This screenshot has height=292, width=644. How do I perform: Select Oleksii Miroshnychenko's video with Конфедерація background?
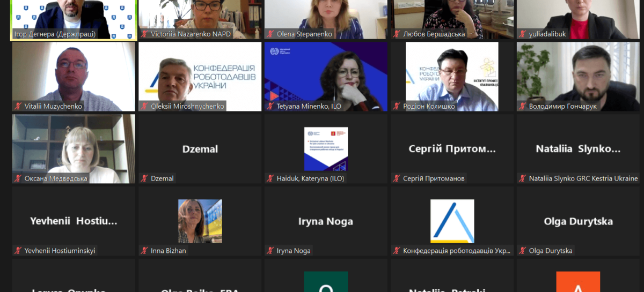pyautogui.click(x=200, y=77)
